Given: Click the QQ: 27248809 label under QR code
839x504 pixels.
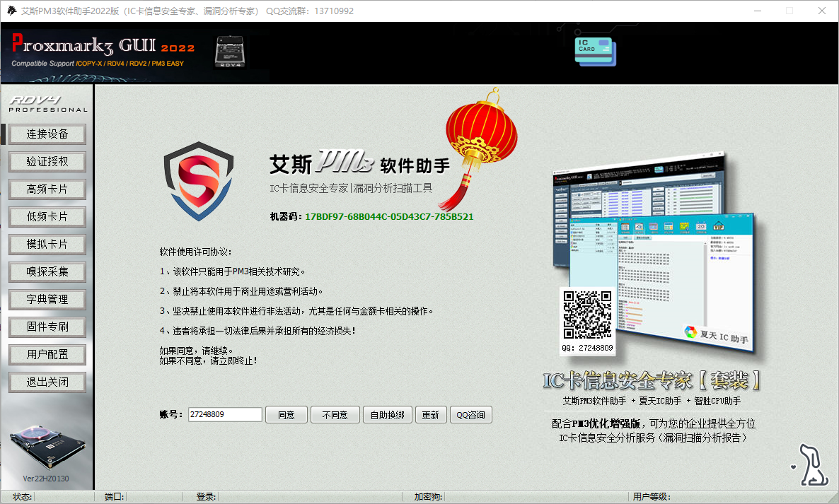Looking at the screenshot, I should tap(588, 348).
